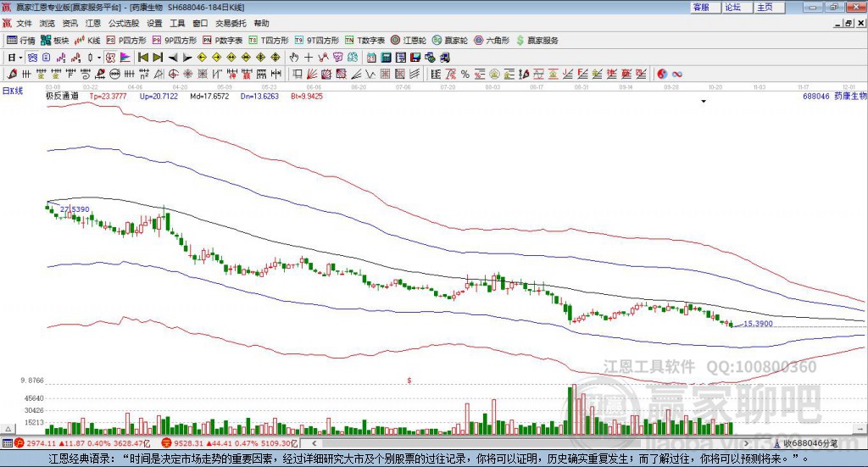
Task: Open the P数字表 tool
Action: coord(223,41)
